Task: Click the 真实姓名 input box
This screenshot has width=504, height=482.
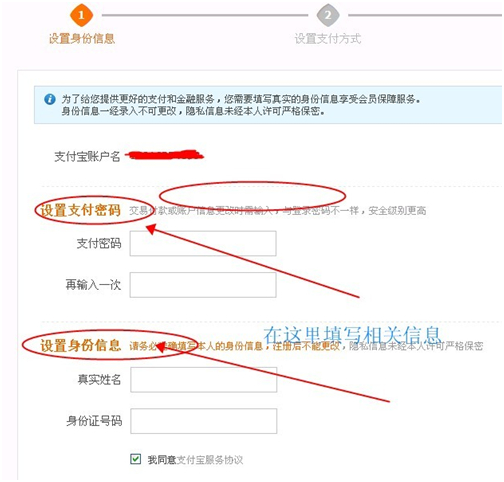Action: coord(204,380)
